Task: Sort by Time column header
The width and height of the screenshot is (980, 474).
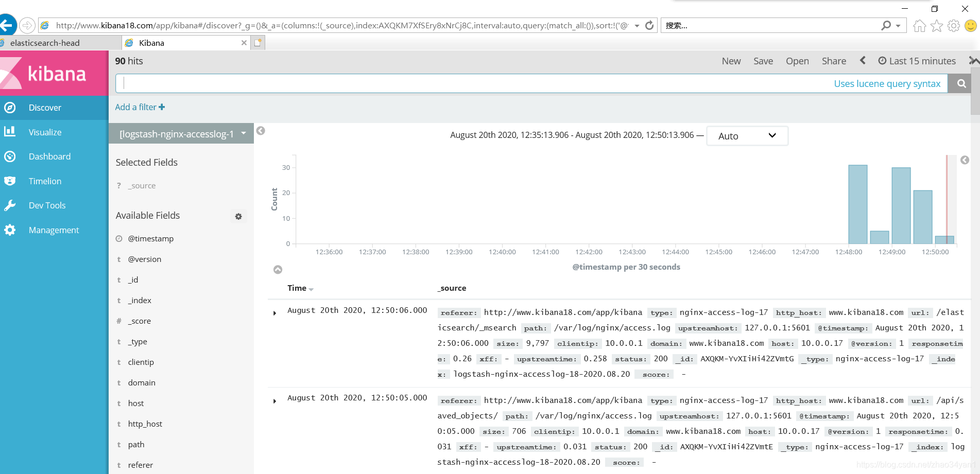Action: [x=300, y=288]
